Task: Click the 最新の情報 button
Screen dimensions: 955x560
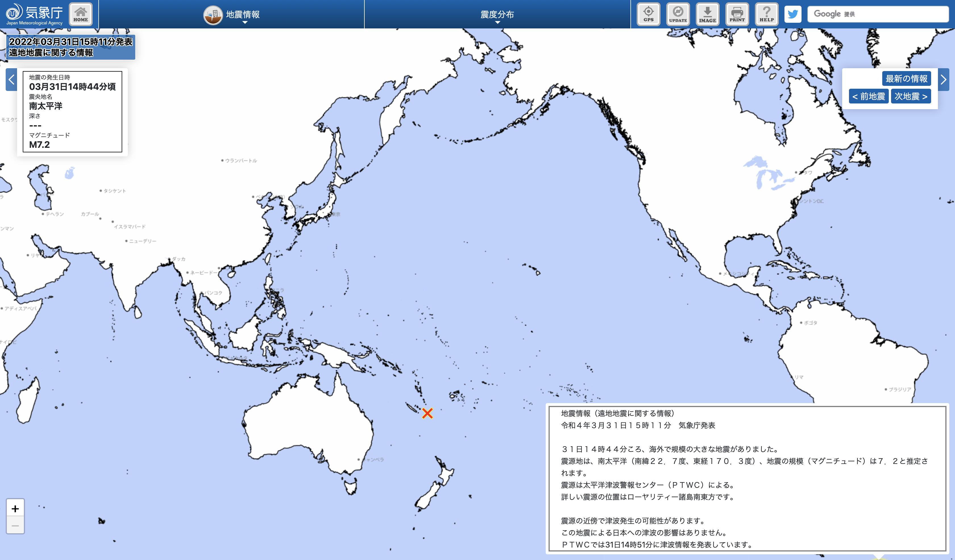Action: point(906,79)
